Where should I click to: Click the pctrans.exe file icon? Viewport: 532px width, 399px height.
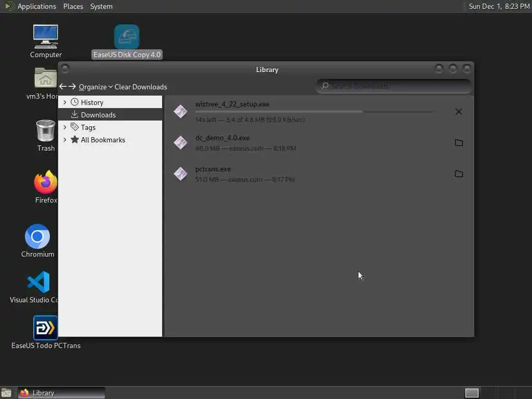(x=180, y=174)
